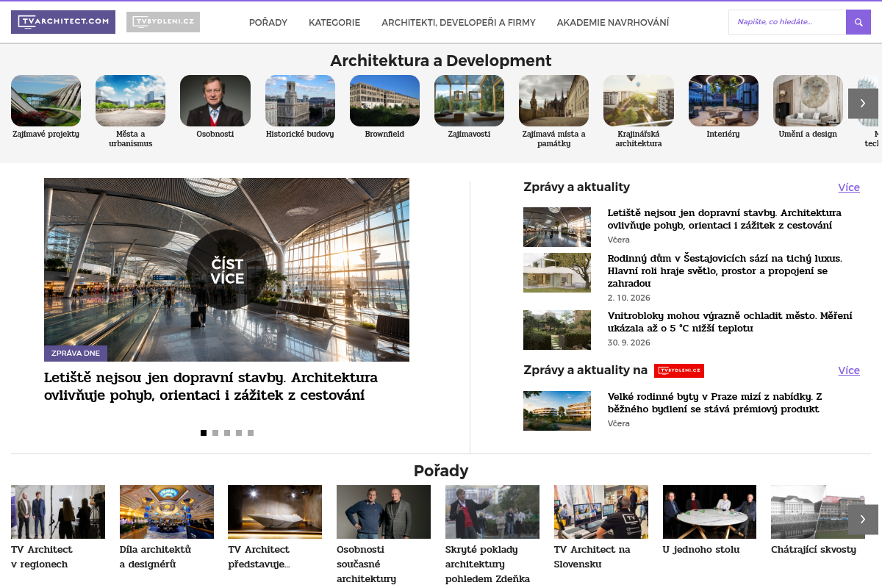
Task: Open Vnitrobloky mohou výrazně ochladit město article
Action: click(730, 322)
